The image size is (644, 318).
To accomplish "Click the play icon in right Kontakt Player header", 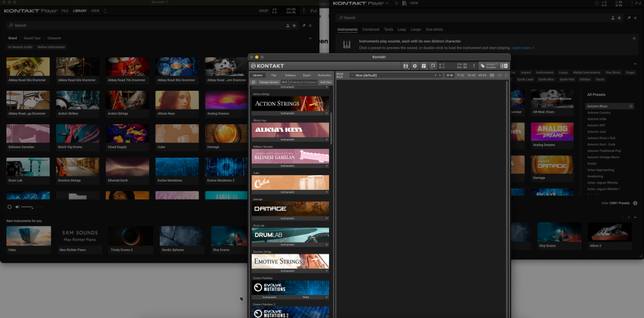I will [x=396, y=3].
